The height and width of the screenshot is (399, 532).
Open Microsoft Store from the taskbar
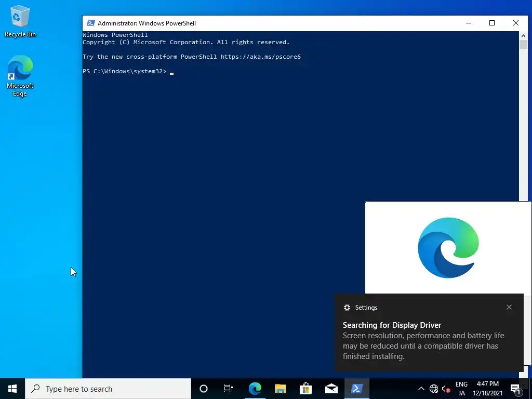coord(305,389)
